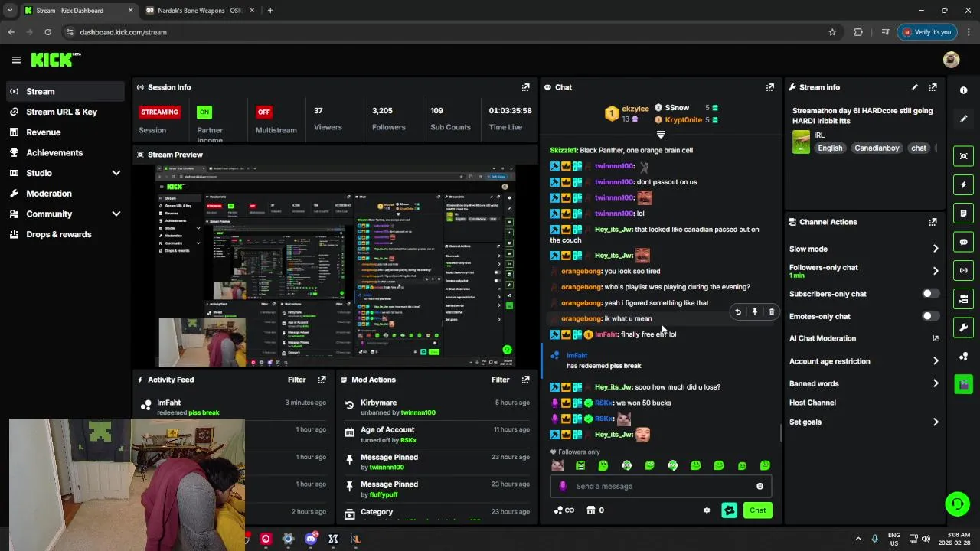
Task: Toggle broadcast signal widget icon in right sidebar
Action: [x=963, y=270]
